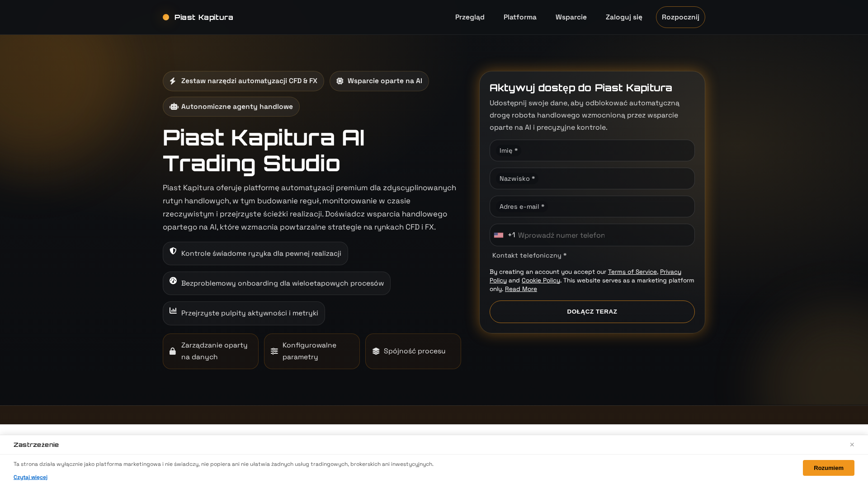Focus the Adres e-mail input field
Screen dimensions: 868x488
click(x=592, y=206)
